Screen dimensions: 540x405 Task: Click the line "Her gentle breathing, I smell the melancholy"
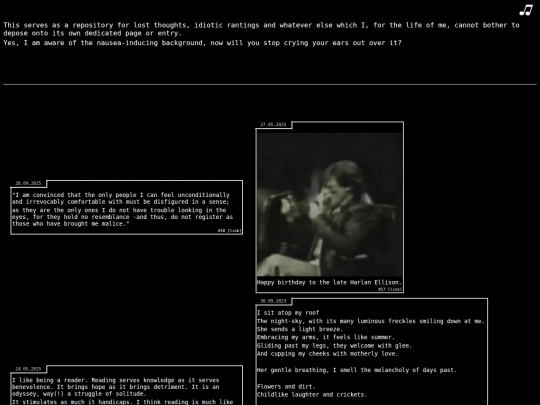click(x=357, y=370)
